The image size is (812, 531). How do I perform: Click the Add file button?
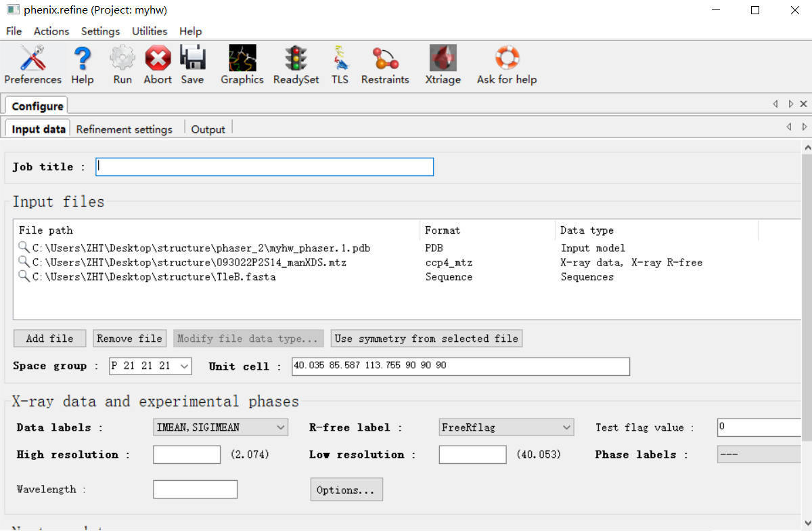(50, 339)
